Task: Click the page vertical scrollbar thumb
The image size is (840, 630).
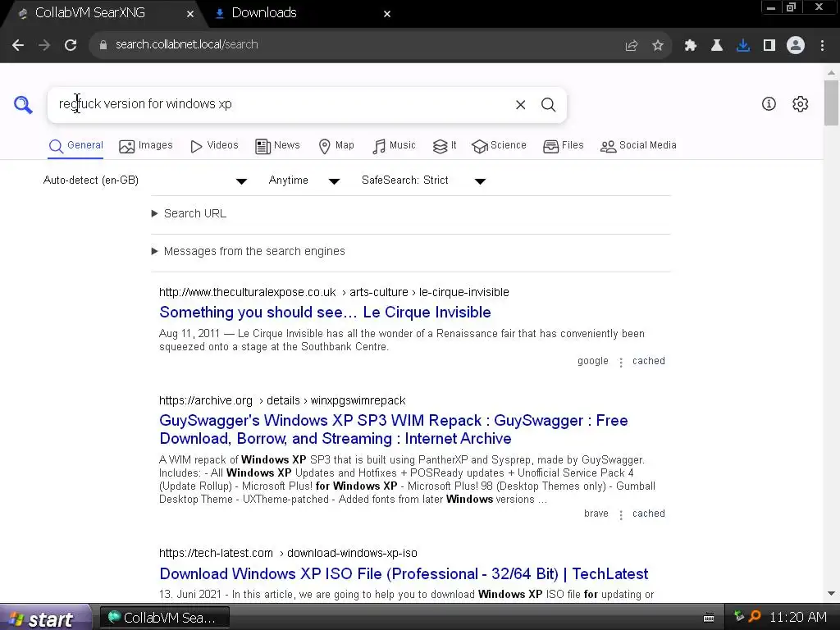Action: (x=831, y=103)
